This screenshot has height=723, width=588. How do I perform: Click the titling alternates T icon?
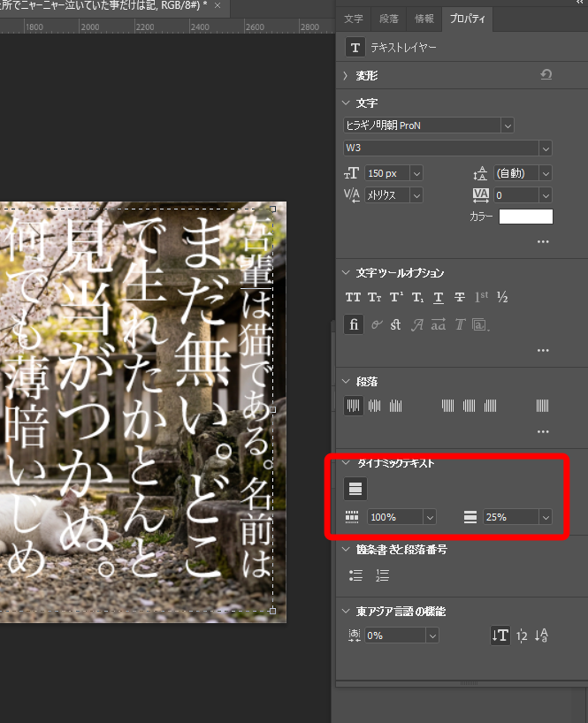[460, 325]
